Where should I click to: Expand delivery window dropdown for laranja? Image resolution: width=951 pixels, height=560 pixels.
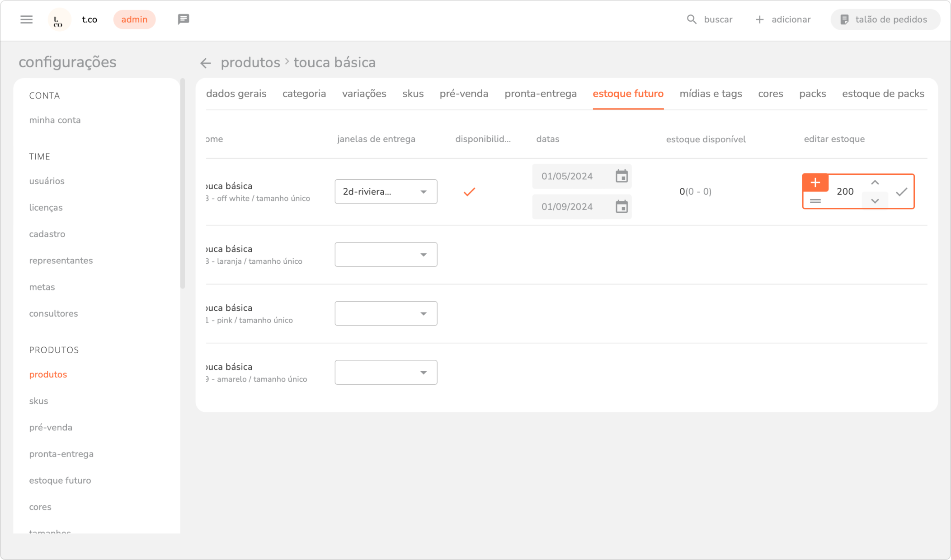(386, 255)
